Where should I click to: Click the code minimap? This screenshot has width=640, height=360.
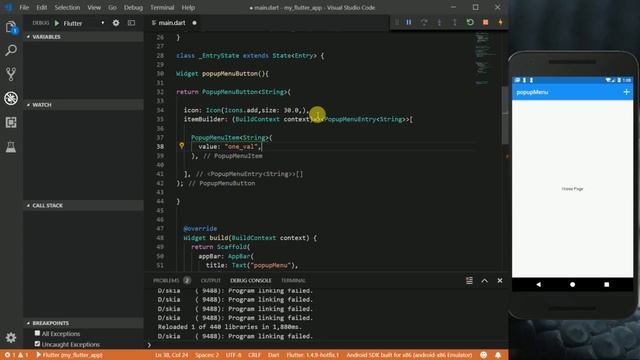[484, 59]
